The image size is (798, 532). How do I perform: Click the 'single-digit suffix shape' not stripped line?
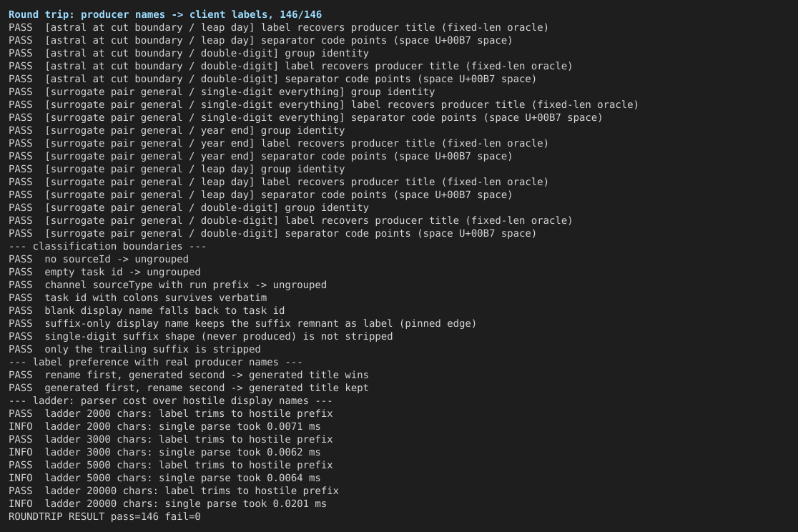point(200,337)
